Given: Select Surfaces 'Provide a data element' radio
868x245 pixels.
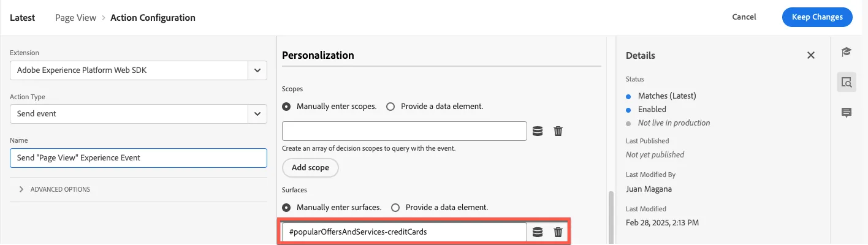Looking at the screenshot, I should 395,207.
